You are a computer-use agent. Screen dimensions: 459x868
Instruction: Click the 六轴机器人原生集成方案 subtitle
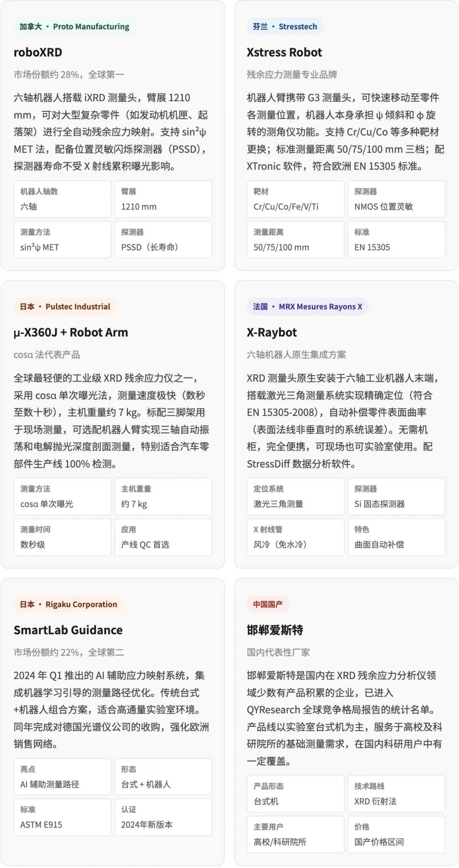pos(297,355)
